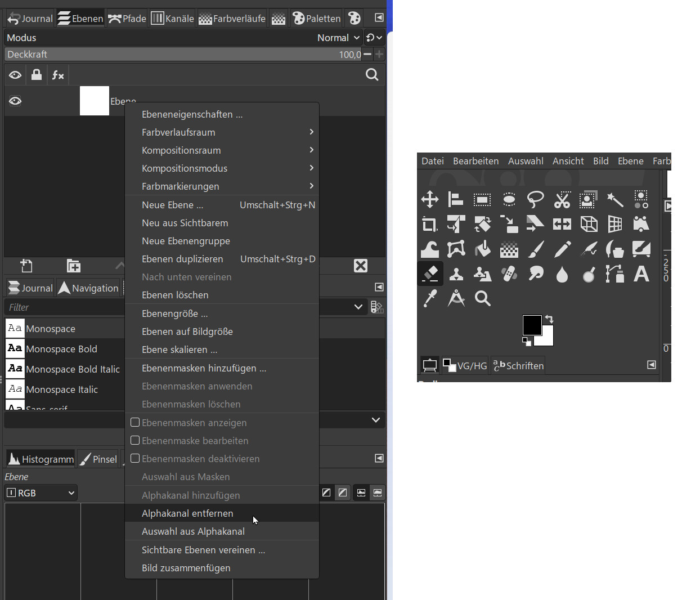Open the Datei menu

[x=433, y=161]
